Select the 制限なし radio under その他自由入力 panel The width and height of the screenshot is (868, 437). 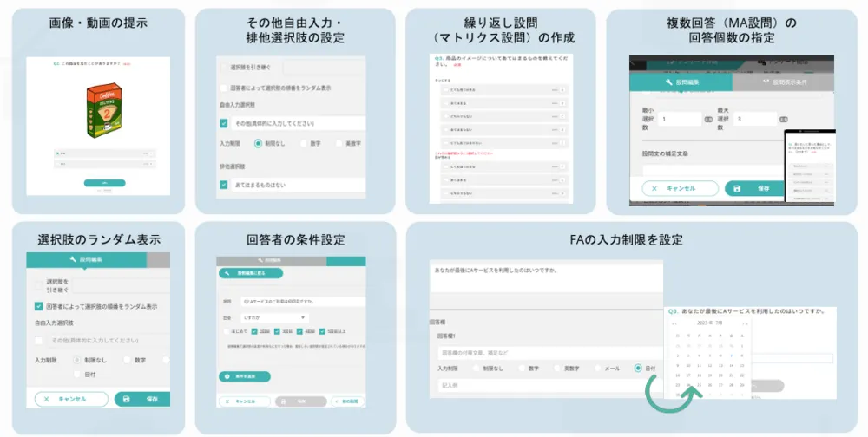click(x=258, y=143)
